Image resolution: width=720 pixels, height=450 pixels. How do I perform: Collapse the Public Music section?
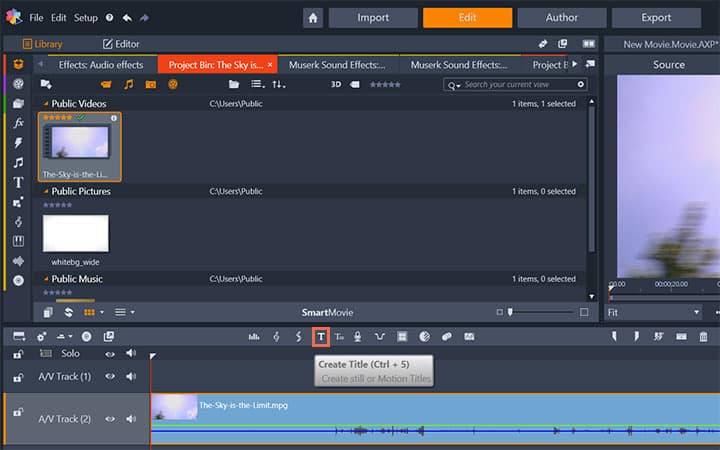pos(46,279)
